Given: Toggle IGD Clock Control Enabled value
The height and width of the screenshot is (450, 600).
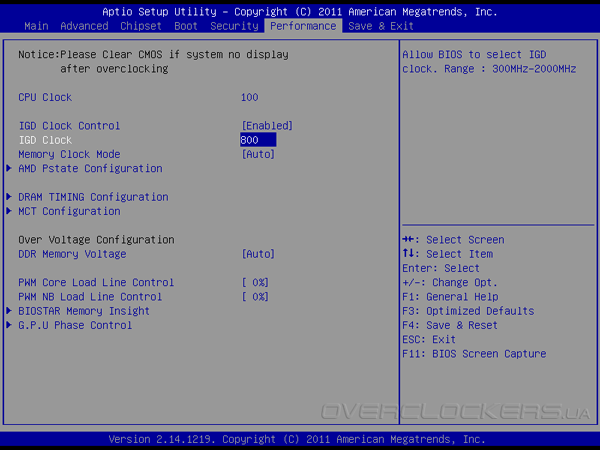Looking at the screenshot, I should click(x=267, y=126).
